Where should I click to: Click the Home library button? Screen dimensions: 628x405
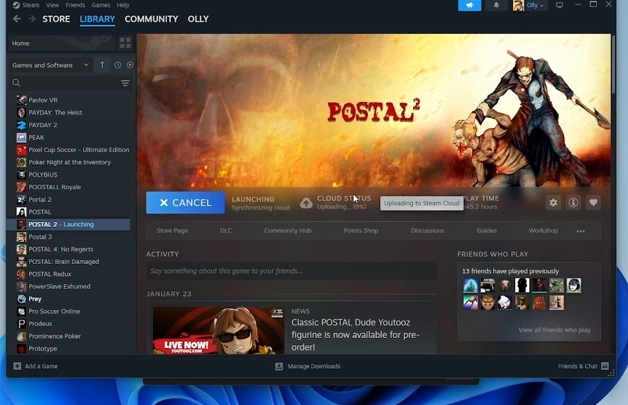coord(62,43)
